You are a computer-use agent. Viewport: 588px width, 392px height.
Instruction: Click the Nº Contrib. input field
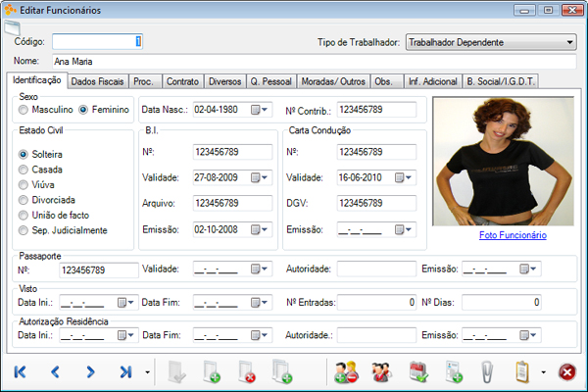[376, 110]
